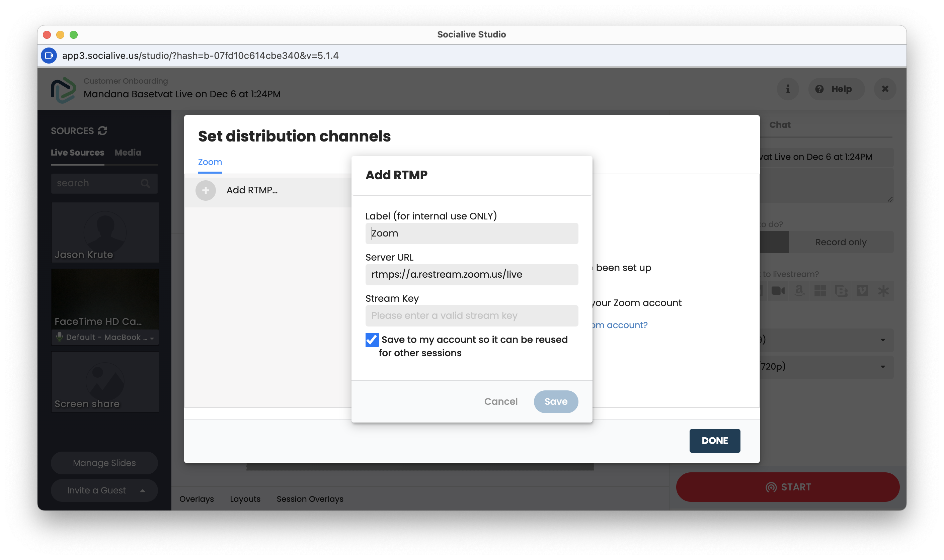Screen dimensions: 944x560
Task: Expand the Default MacBook microphone dropdown
Action: coord(152,338)
